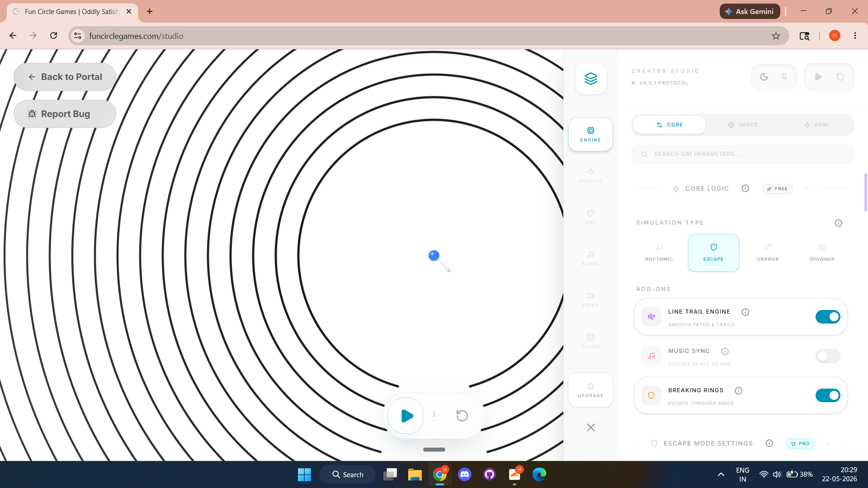Image resolution: width=868 pixels, height=488 pixels.
Task: Open the Windows Start menu
Action: 304,474
